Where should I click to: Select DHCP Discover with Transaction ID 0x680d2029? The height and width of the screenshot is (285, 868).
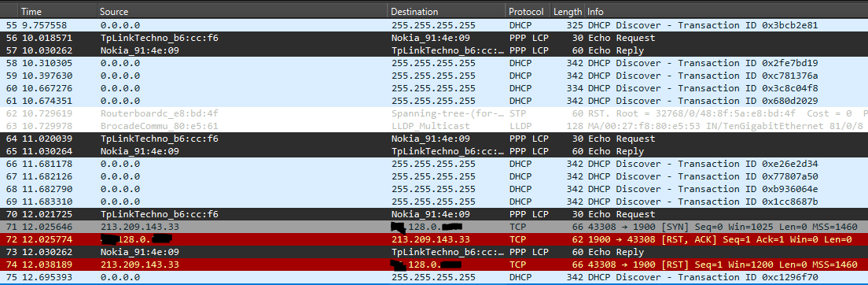tap(434, 101)
